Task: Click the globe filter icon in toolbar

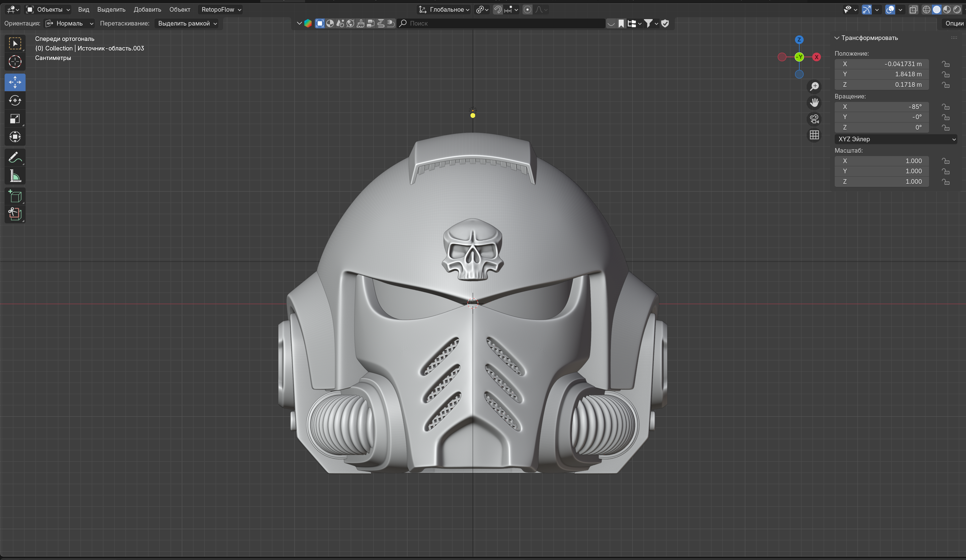Action: [x=350, y=23]
